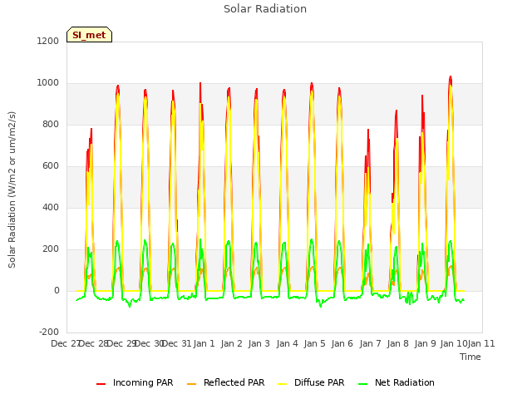Image resolution: width=532 pixels, height=399 pixels.
Task: Click the Jan 7 x-axis tick label
Action: click(x=370, y=343)
